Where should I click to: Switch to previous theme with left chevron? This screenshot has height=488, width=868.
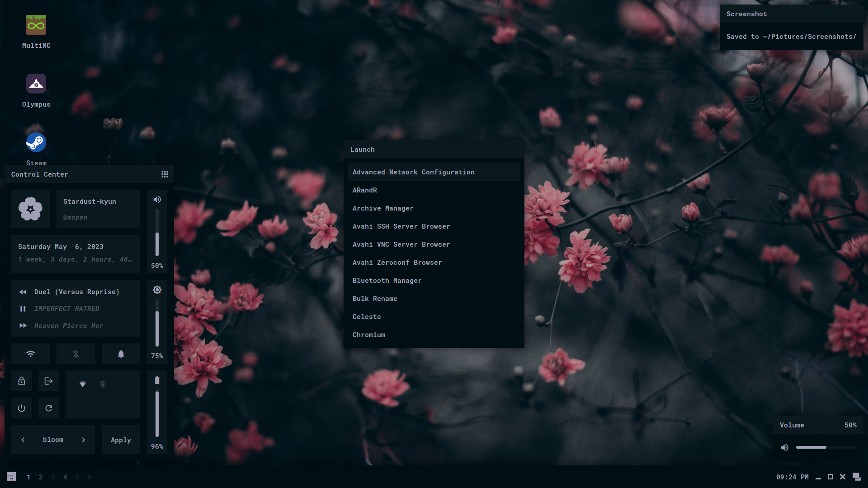coord(23,440)
